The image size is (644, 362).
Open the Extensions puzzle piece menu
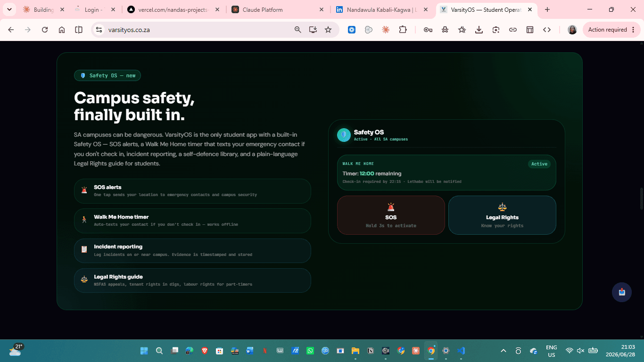pyautogui.click(x=403, y=30)
